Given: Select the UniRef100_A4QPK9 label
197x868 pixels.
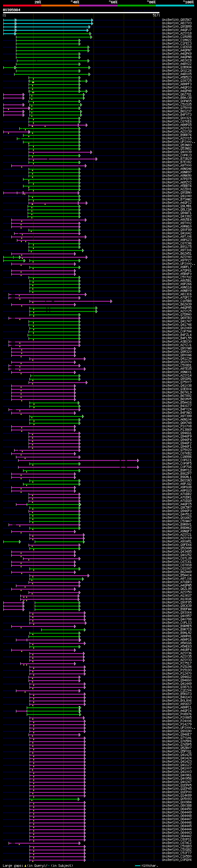Looking at the screenshot, I should [177, 54].
